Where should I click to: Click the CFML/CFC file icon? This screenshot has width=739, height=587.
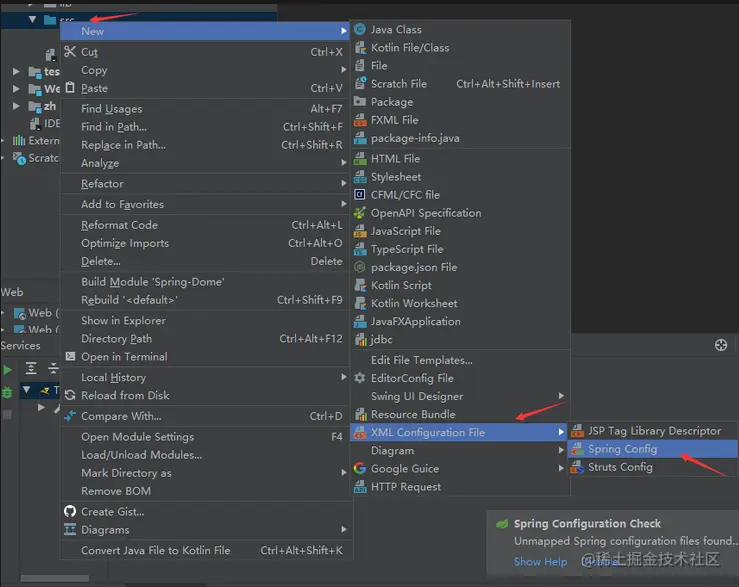coord(360,195)
